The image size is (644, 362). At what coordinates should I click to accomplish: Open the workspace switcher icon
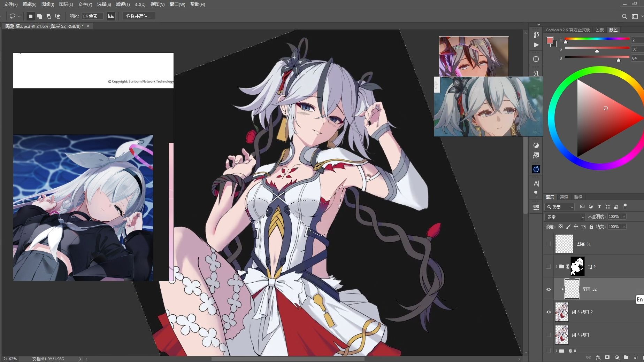pos(635,16)
